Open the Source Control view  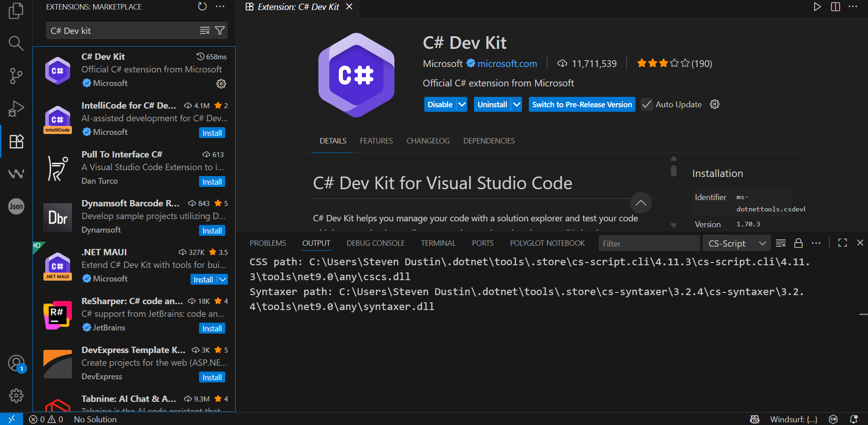16,76
